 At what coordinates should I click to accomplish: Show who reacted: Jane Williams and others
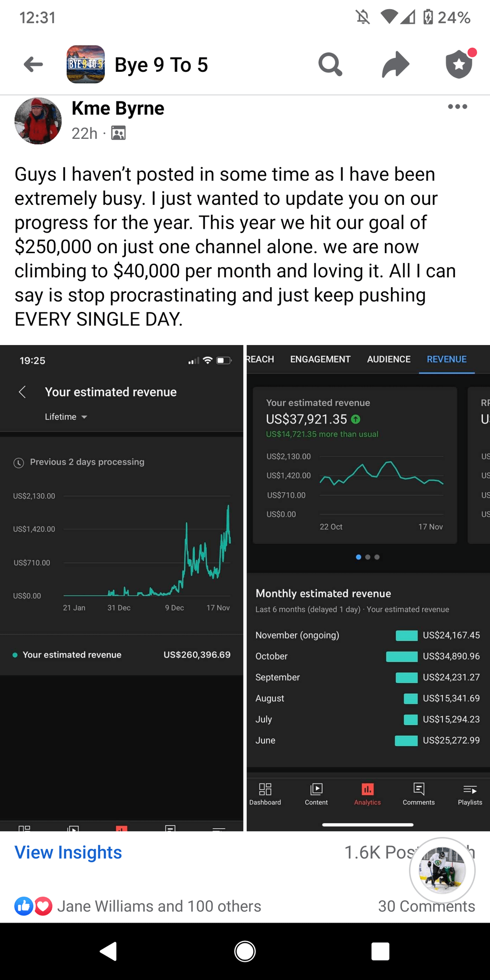(159, 906)
